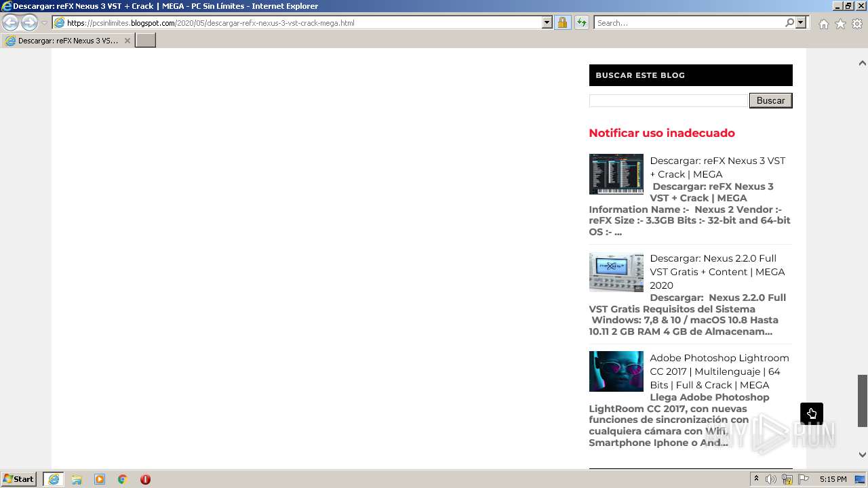
Task: Open Windows Explorer from the taskbar
Action: point(77,479)
